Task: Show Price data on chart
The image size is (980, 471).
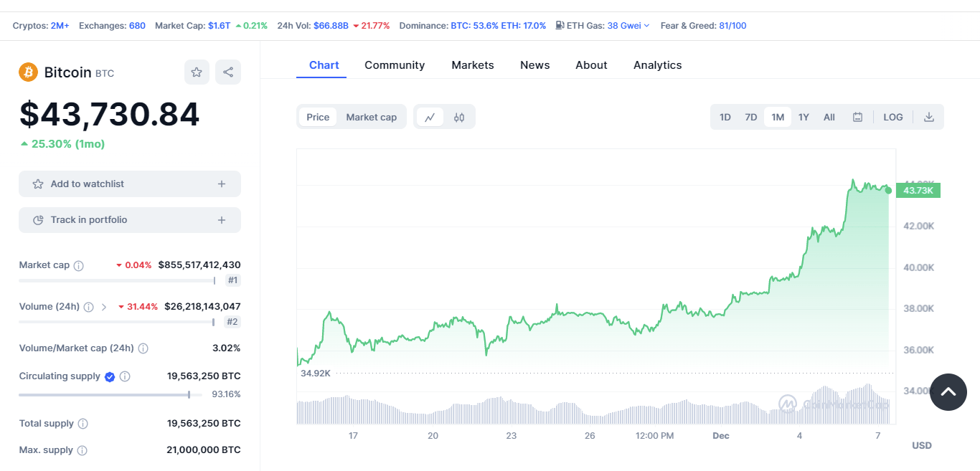Action: pyautogui.click(x=318, y=117)
